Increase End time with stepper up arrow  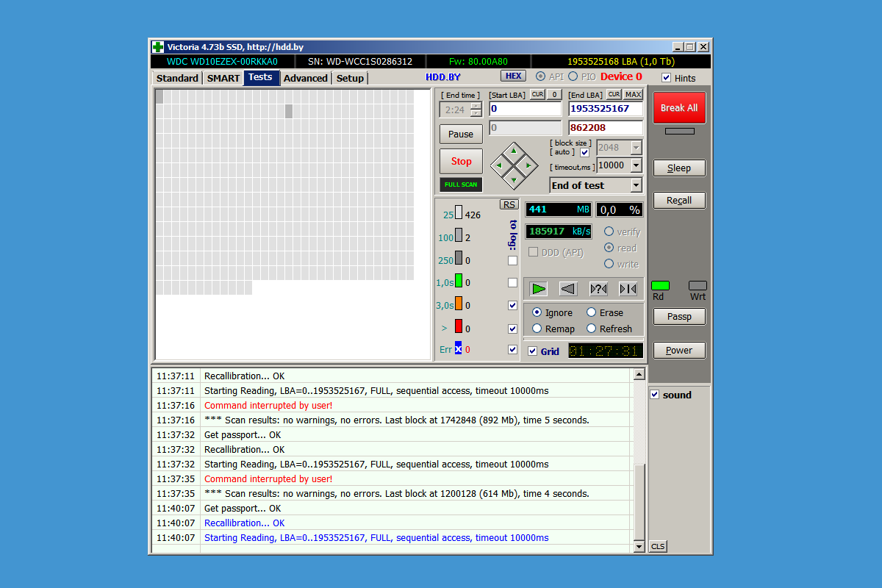(476, 106)
